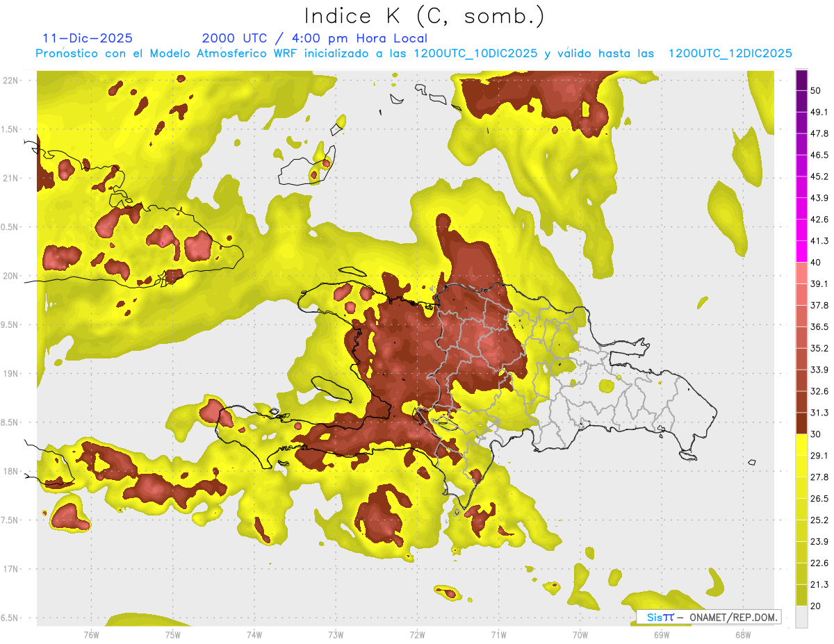
Task: Click the magenta colorbar segment between 40 and 41.3
Action: point(801,251)
